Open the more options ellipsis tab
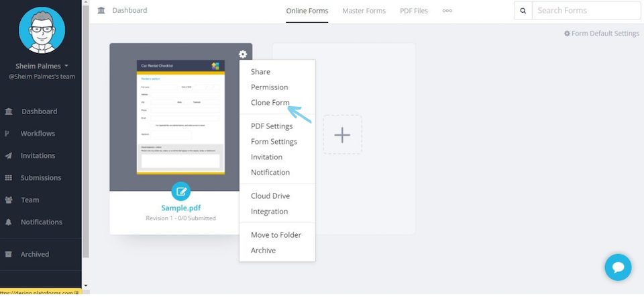The height and width of the screenshot is (297, 644). [447, 11]
